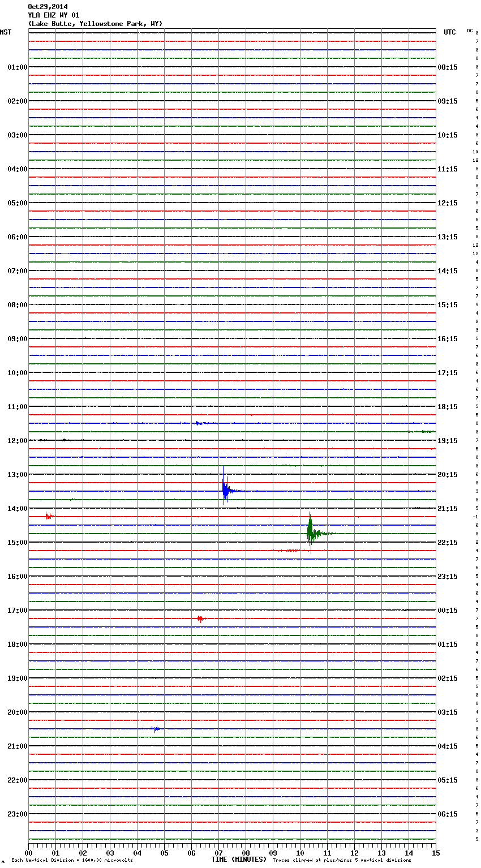Screen dimensions: 481x868
Task: Select the 02:00 MST row label
Action: pyautogui.click(x=17, y=101)
